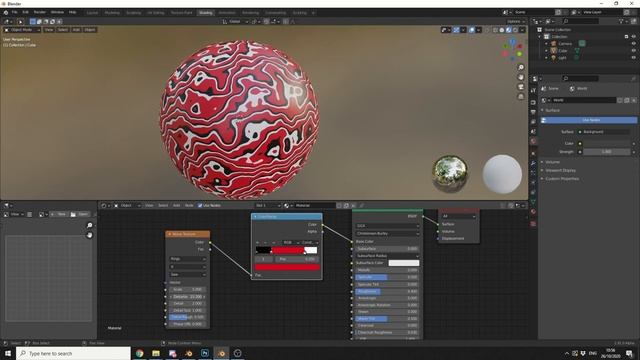
Task: Expand the Volume panel
Action: [x=551, y=162]
